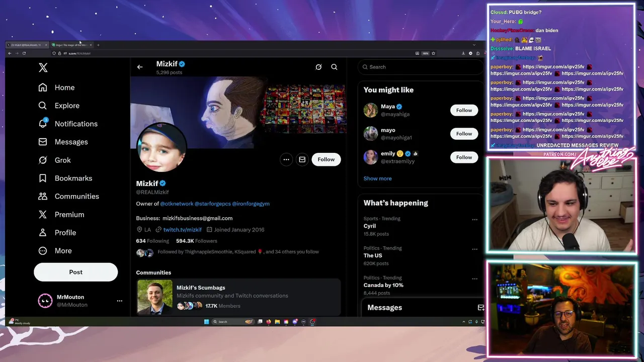Open Premium in the sidebar

point(61,214)
